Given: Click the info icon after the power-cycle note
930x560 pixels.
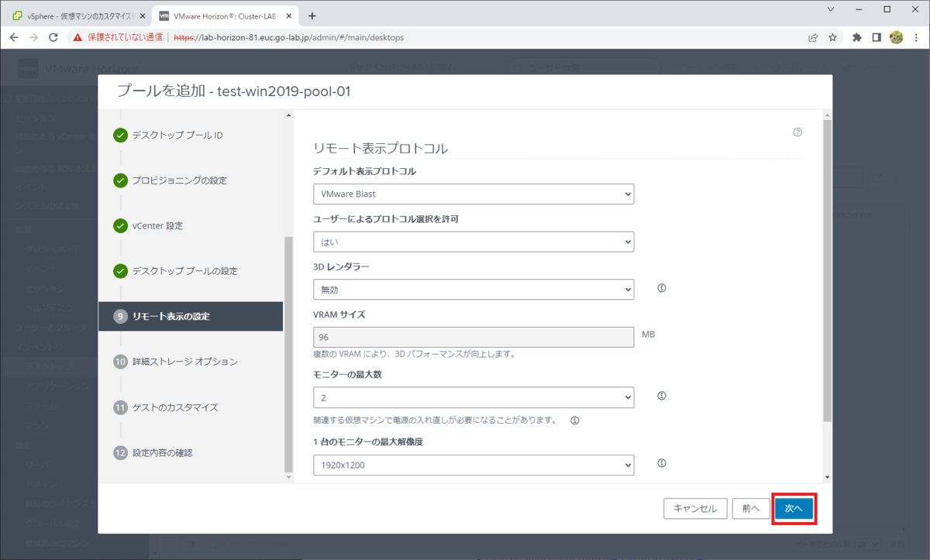Looking at the screenshot, I should [575, 421].
